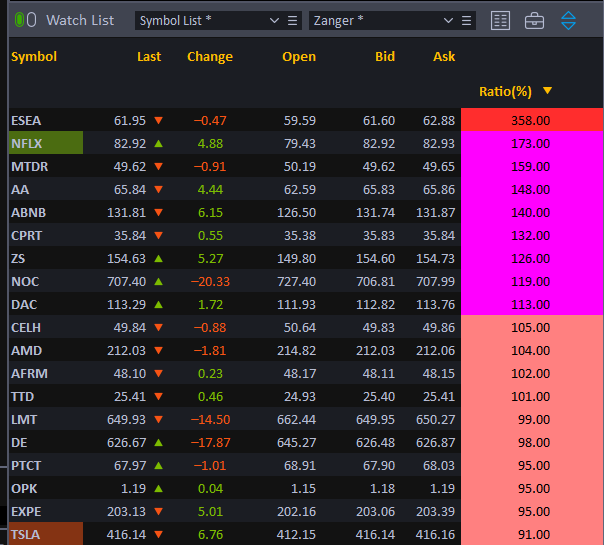Select the PTCT symbol

click(x=26, y=465)
